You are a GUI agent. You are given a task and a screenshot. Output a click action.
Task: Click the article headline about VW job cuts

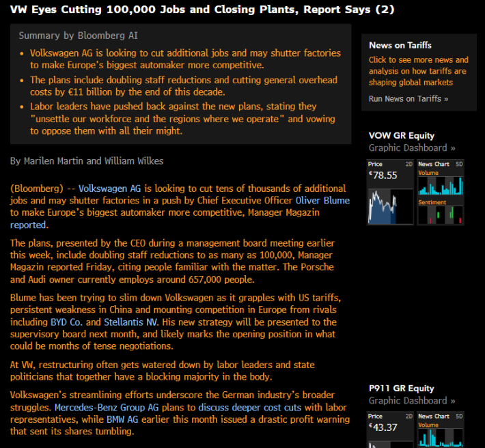coord(202,10)
